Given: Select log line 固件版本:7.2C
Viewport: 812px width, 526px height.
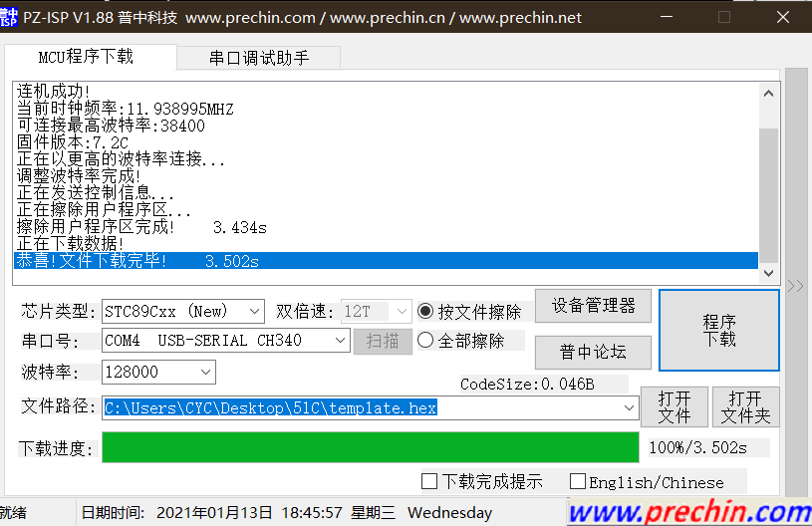Looking at the screenshot, I should pos(386,141).
